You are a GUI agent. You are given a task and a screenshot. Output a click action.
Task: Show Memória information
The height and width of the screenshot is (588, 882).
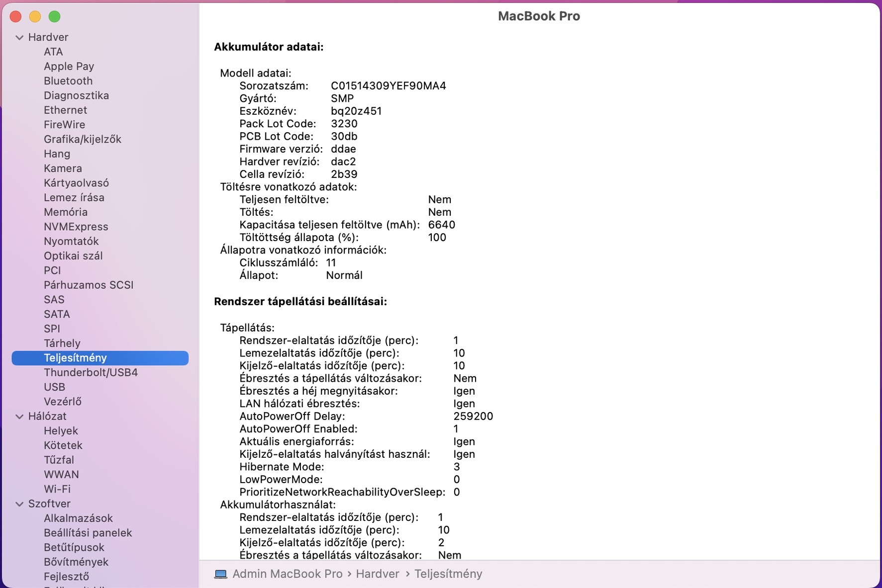[66, 212]
